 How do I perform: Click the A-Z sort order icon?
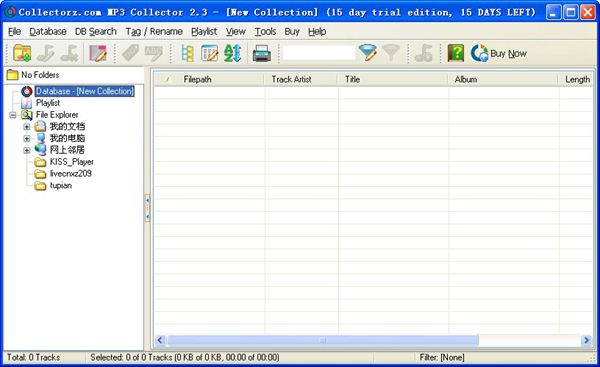tap(232, 53)
